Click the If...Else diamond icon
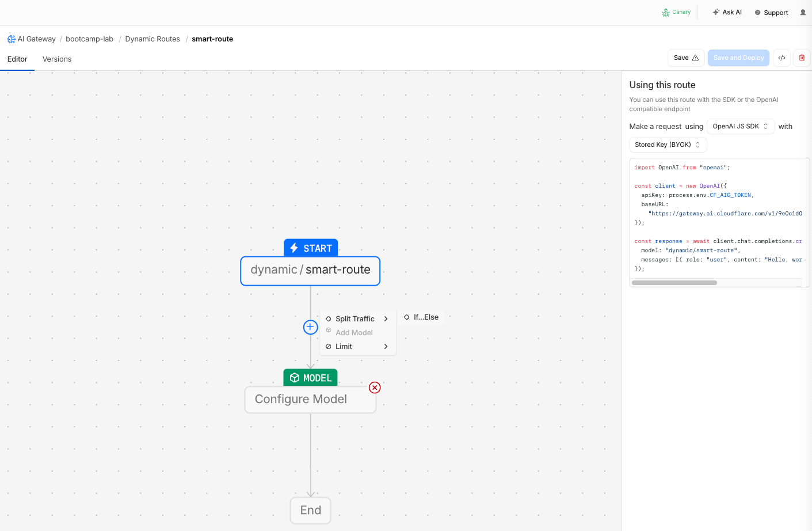Viewport: 812px width, 531px height. click(x=407, y=317)
